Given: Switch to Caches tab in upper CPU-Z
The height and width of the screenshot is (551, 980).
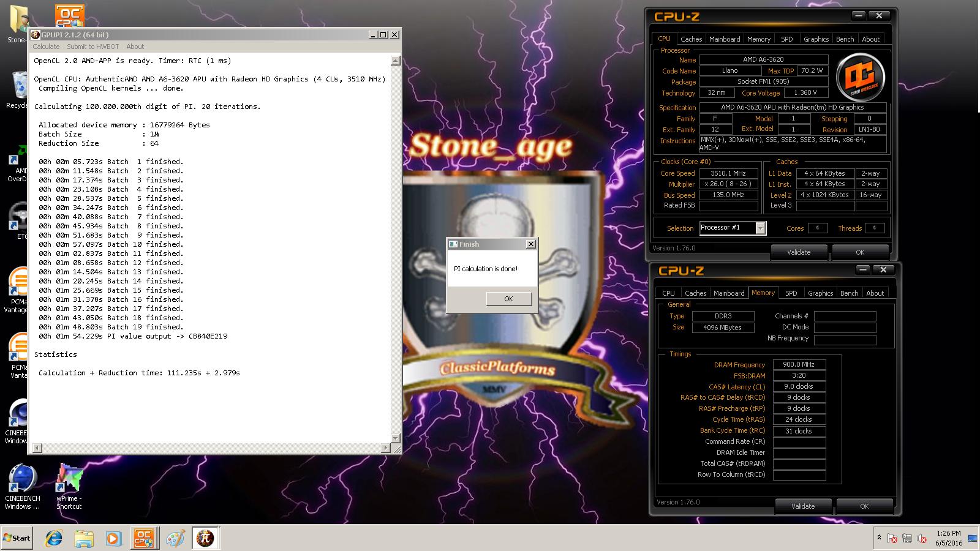Looking at the screenshot, I should click(691, 39).
